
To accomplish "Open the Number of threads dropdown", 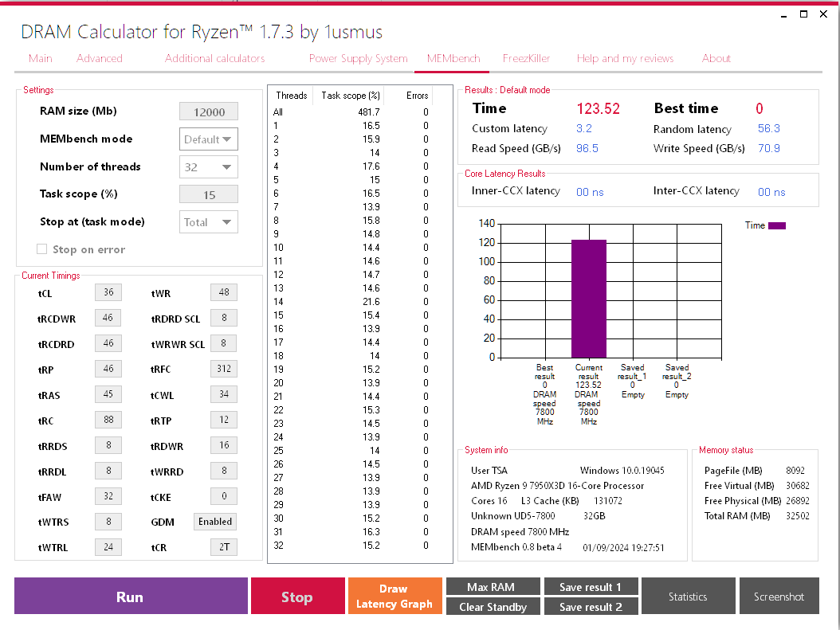I will point(208,167).
